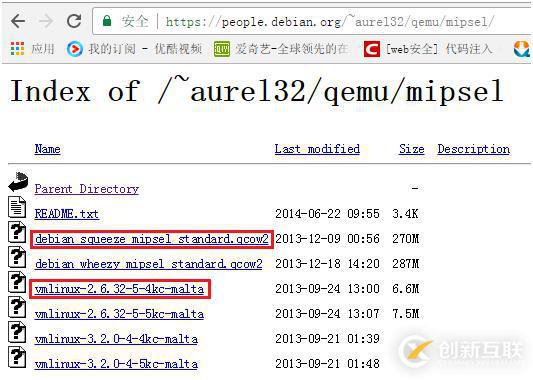Open the [web安全] 代码注入 bookmark label
This screenshot has width=533, height=380.
coord(439,49)
